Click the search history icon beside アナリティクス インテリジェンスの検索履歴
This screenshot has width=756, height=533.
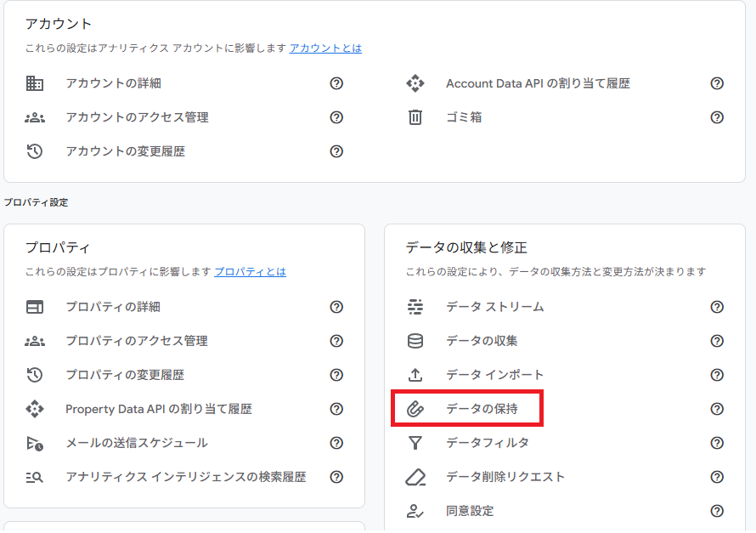click(x=35, y=477)
